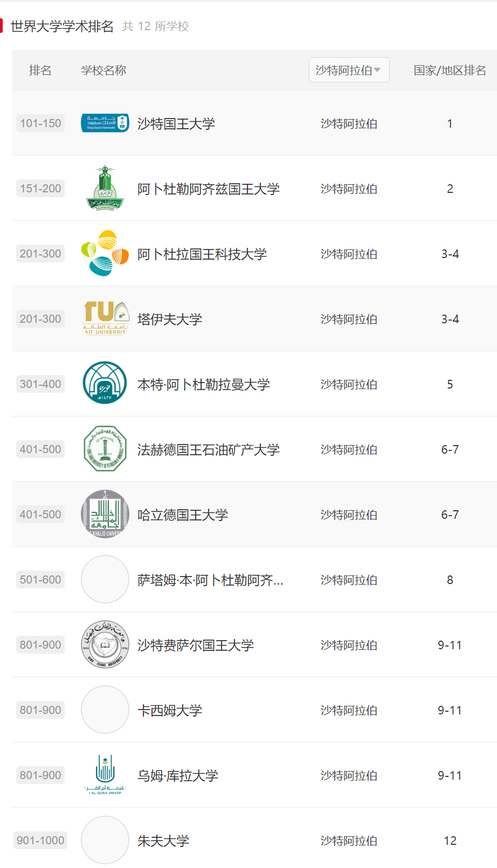The image size is (497, 868).
Task: Click the 501-600 rank badge
Action: click(40, 579)
